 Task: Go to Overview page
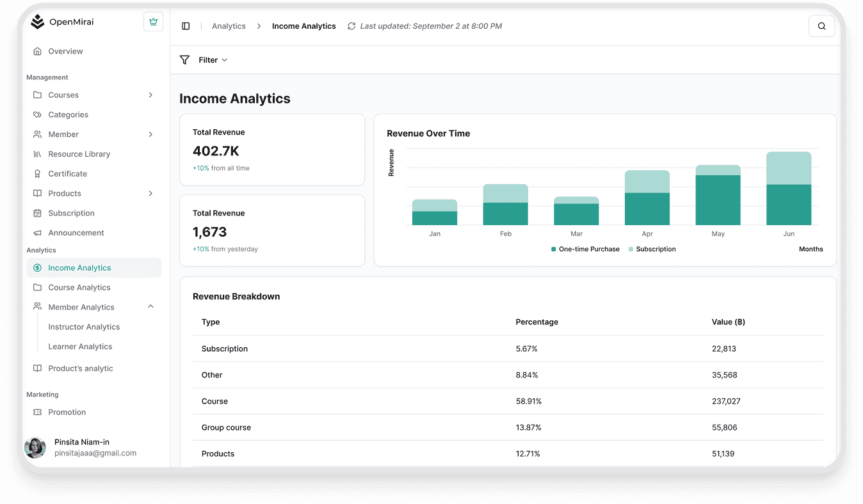(65, 51)
